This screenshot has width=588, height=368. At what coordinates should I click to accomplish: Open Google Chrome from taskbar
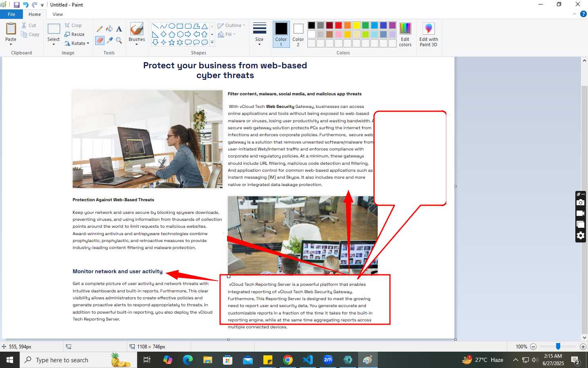288,360
